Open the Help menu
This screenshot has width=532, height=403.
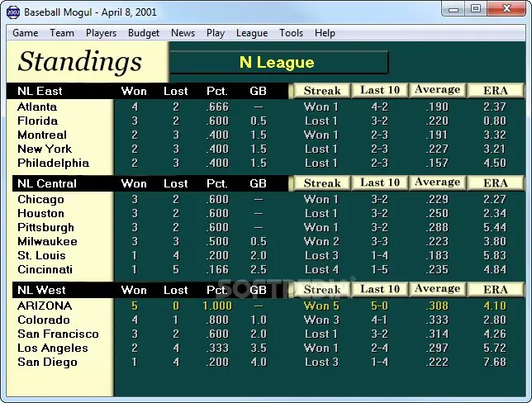tap(325, 33)
